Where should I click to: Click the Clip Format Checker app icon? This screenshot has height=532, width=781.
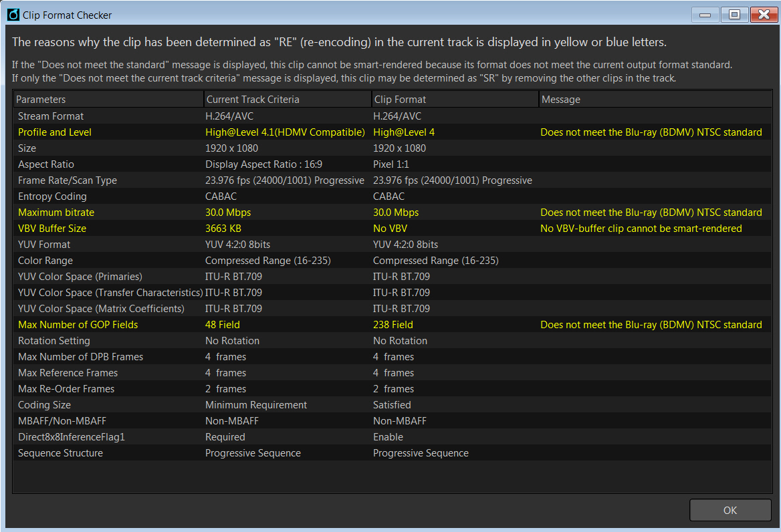[13, 15]
